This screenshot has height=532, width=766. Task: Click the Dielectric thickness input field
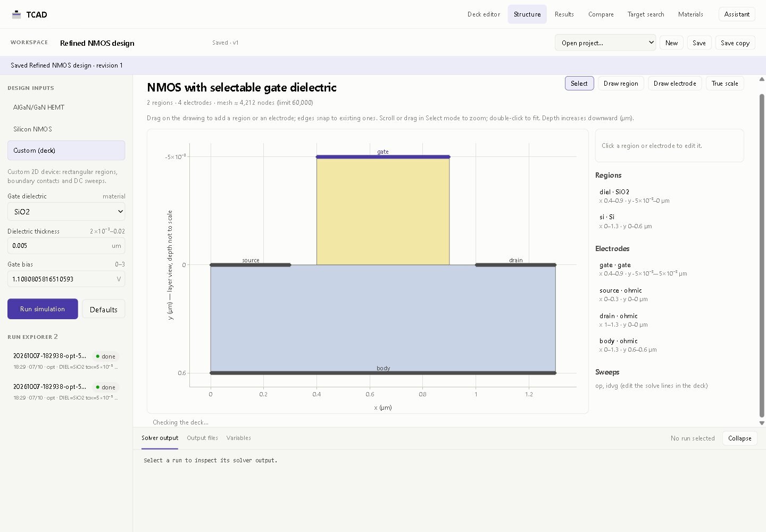coord(66,245)
